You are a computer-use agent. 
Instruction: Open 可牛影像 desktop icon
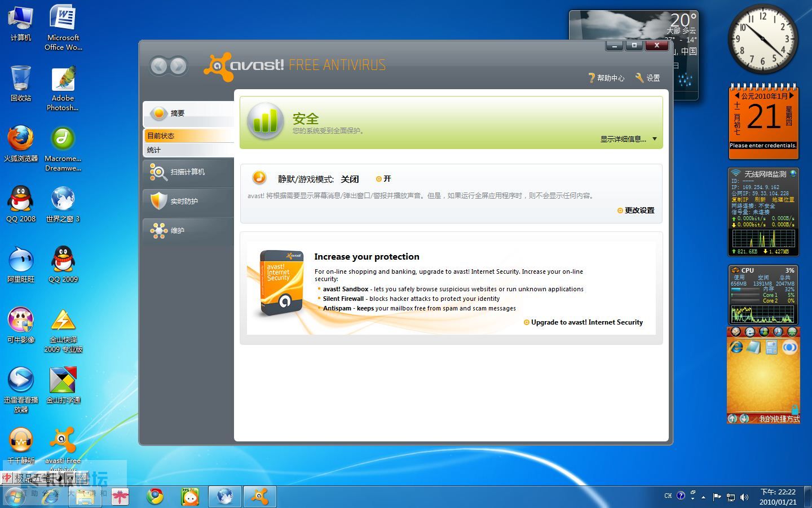tap(21, 325)
